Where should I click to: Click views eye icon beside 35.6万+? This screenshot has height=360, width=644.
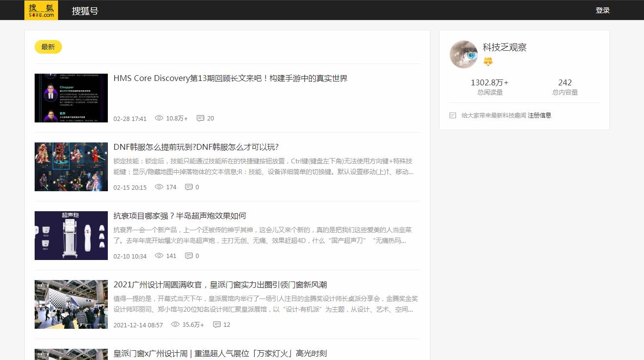pos(175,324)
